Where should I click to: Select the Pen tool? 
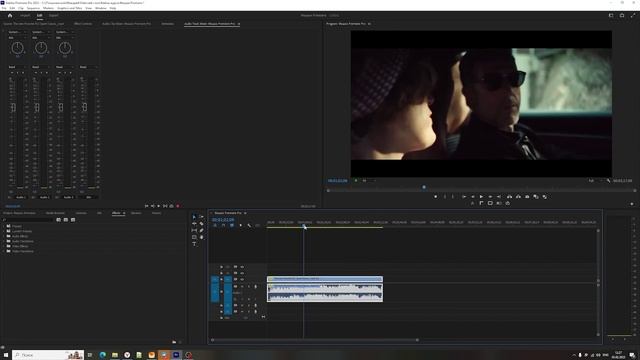[201, 230]
